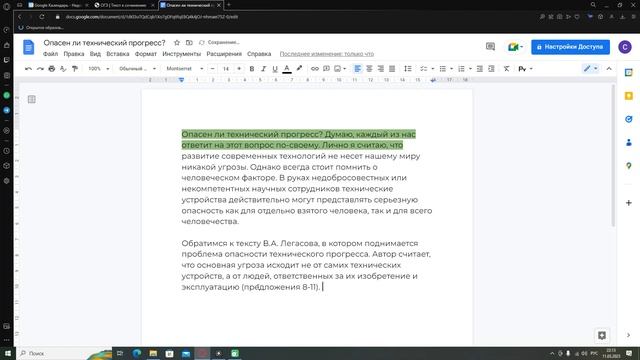This screenshot has width=640, height=360.
Task: Open the Google account avatar
Action: click(624, 47)
